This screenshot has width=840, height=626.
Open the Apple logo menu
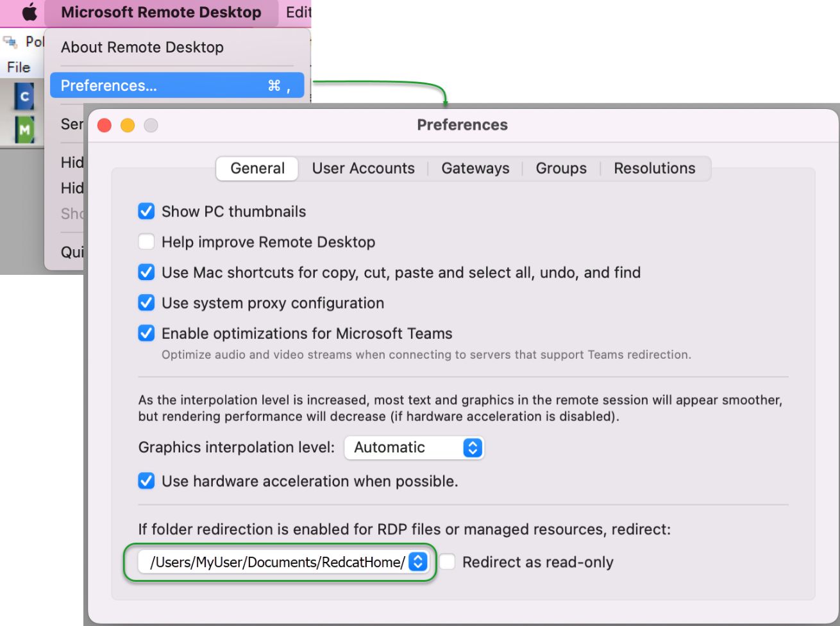tap(29, 12)
